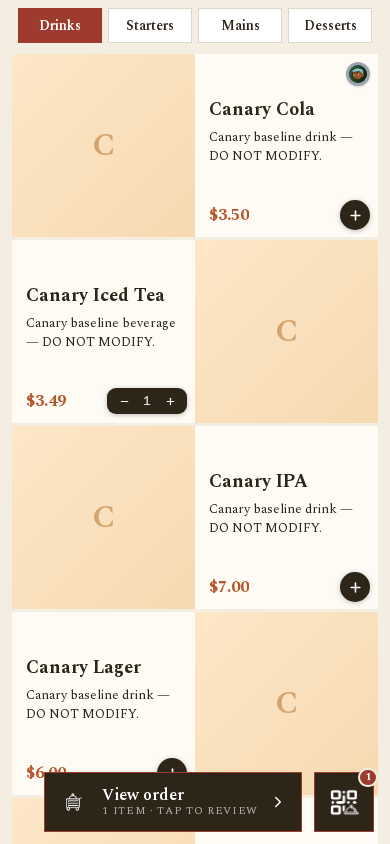Viewport: 390px width, 844px height.
Task: Select the Drinks tab
Action: click(60, 25)
